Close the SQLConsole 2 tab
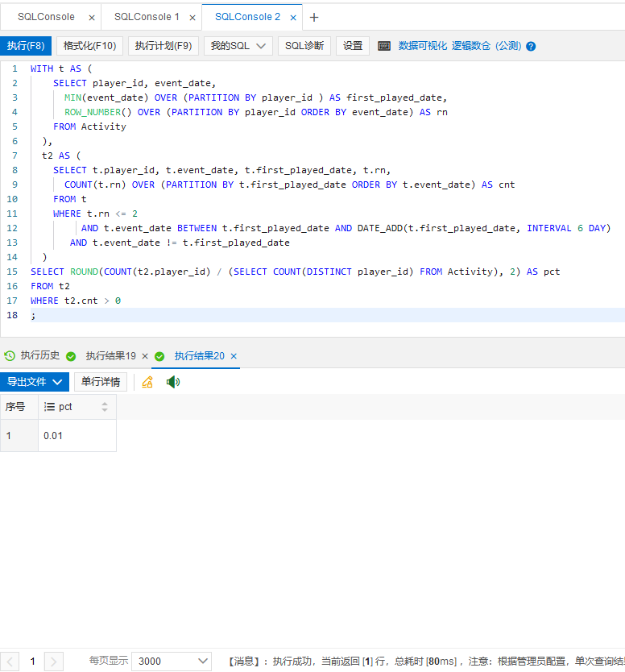 pos(293,18)
